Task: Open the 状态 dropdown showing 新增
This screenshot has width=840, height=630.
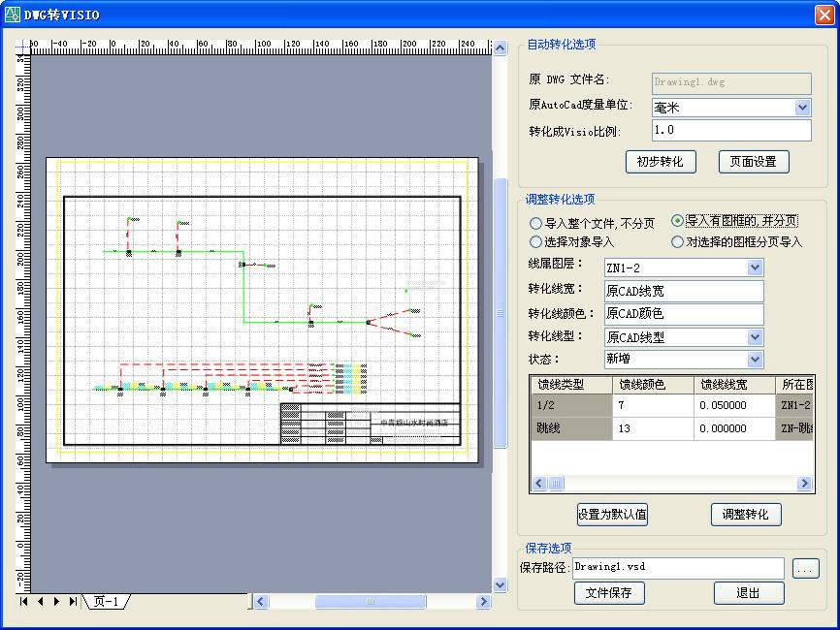Action: (755, 360)
